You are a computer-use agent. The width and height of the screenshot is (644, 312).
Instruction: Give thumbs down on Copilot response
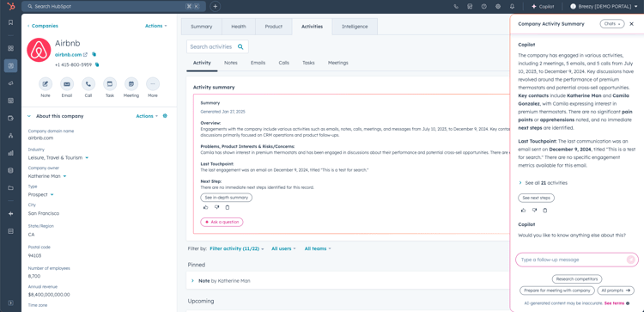click(534, 210)
